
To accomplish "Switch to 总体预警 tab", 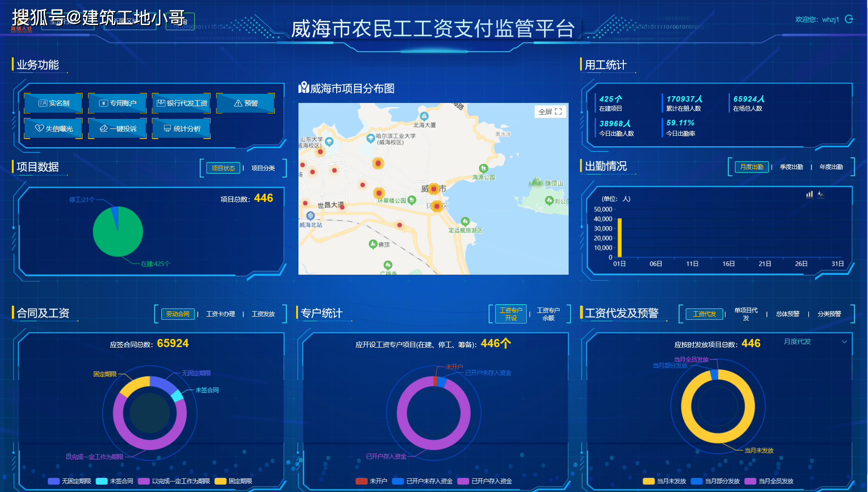I will [788, 314].
